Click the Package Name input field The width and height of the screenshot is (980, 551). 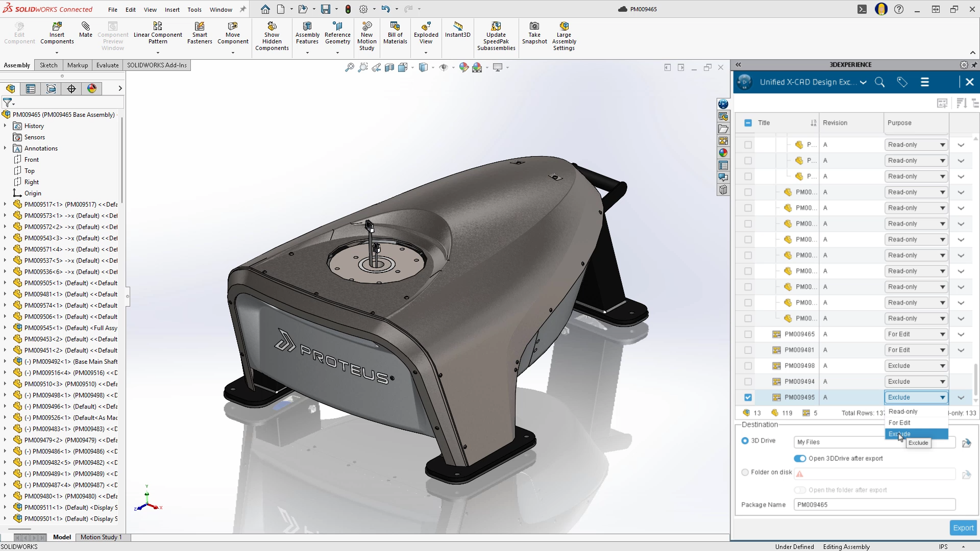pos(874,505)
